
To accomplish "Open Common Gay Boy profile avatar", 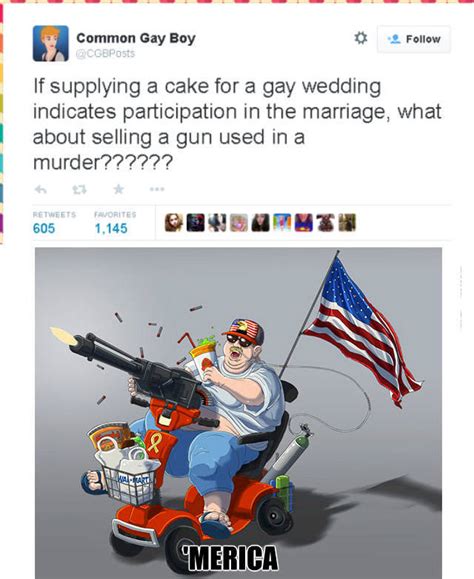I will pyautogui.click(x=51, y=43).
